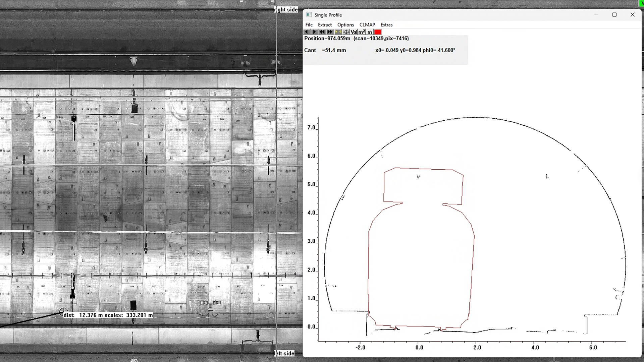Activate the m distance measurement tool
This screenshot has height=362, width=644.
click(370, 32)
